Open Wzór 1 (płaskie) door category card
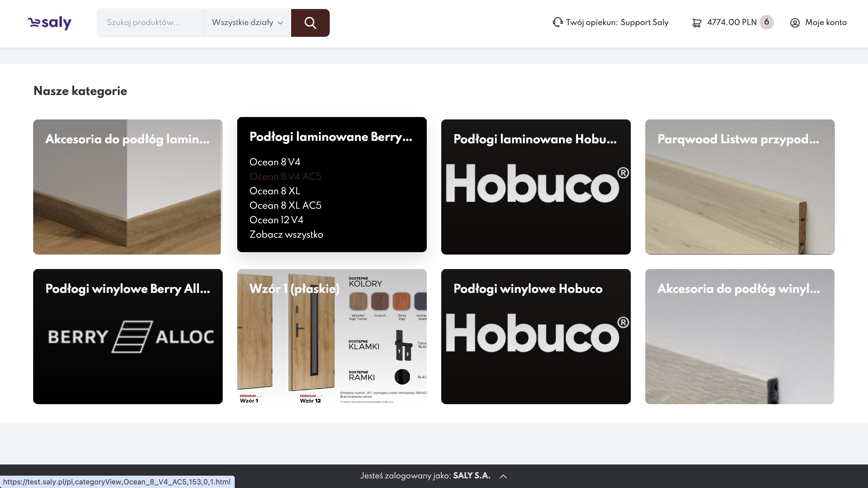This screenshot has width=868, height=488. [332, 337]
